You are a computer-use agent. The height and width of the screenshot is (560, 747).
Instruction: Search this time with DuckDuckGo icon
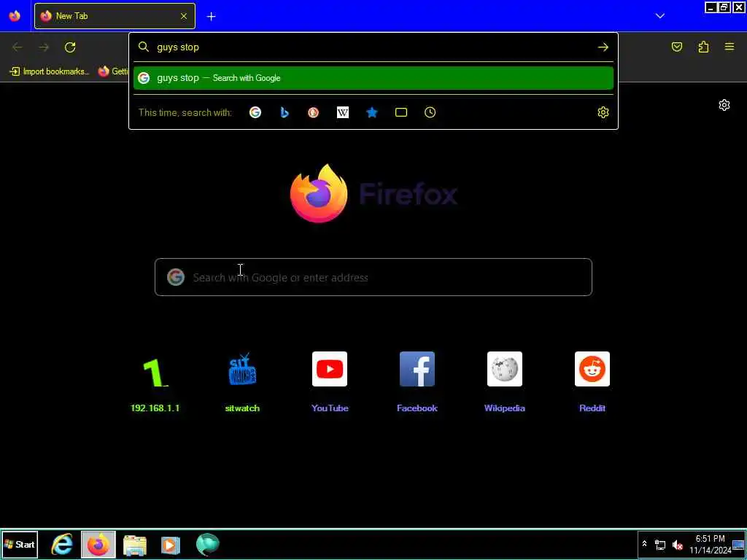[313, 112]
